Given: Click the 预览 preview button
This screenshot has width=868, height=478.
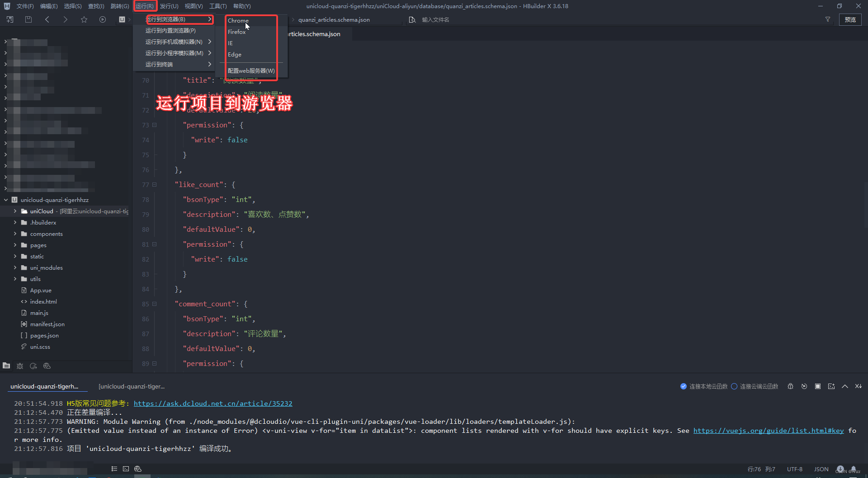Looking at the screenshot, I should (x=850, y=19).
